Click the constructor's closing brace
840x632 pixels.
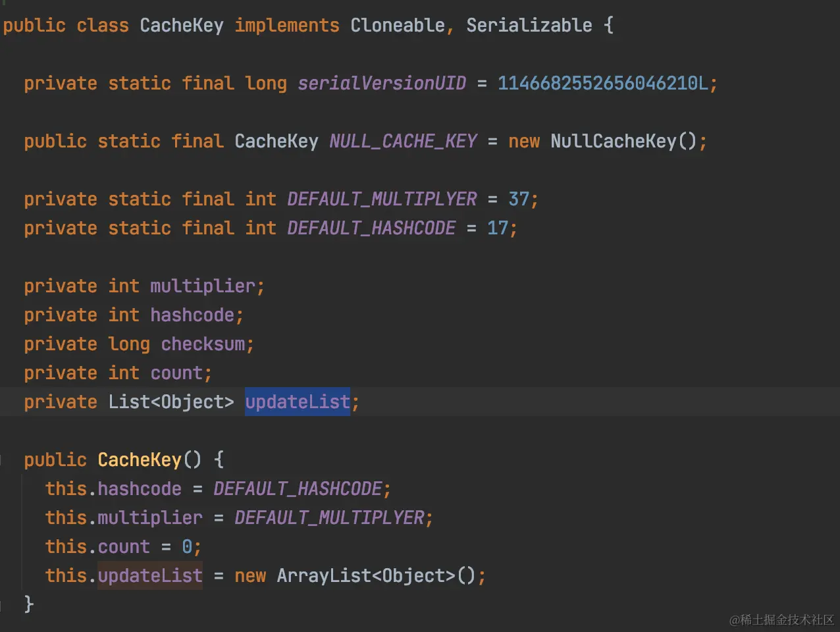click(28, 604)
